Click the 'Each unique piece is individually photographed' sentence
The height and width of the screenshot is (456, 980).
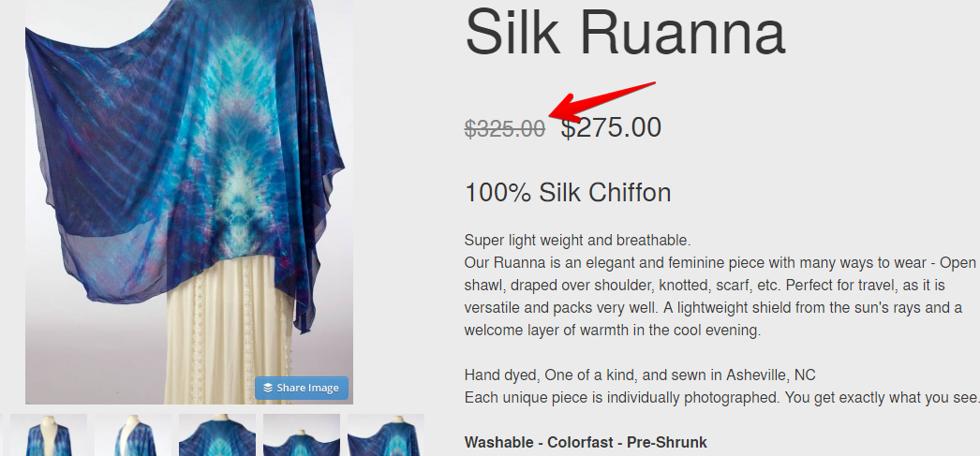click(721, 398)
